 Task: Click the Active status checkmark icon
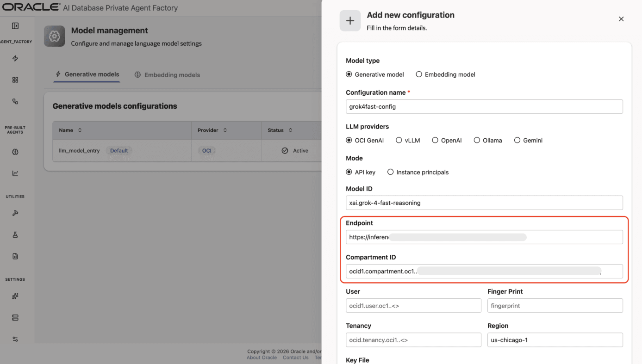point(285,150)
